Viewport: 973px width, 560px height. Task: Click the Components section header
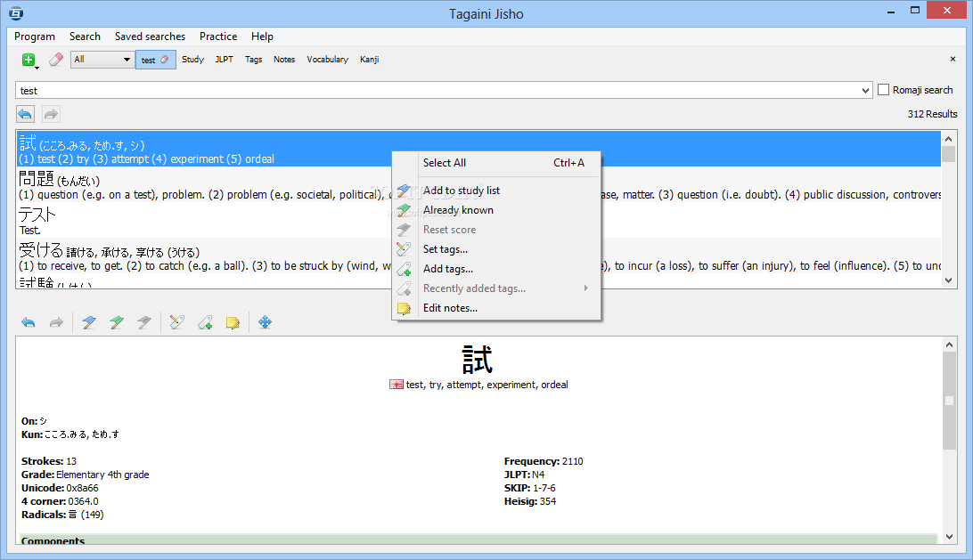478,540
